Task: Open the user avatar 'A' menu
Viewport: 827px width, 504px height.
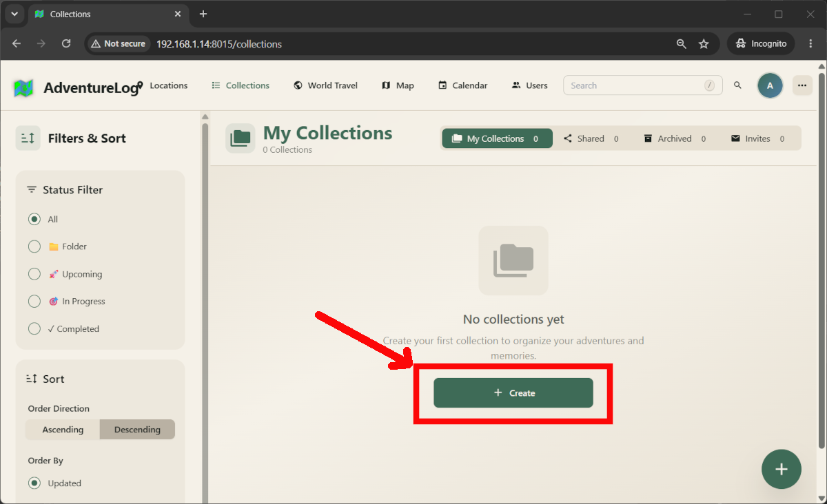Action: (x=770, y=85)
